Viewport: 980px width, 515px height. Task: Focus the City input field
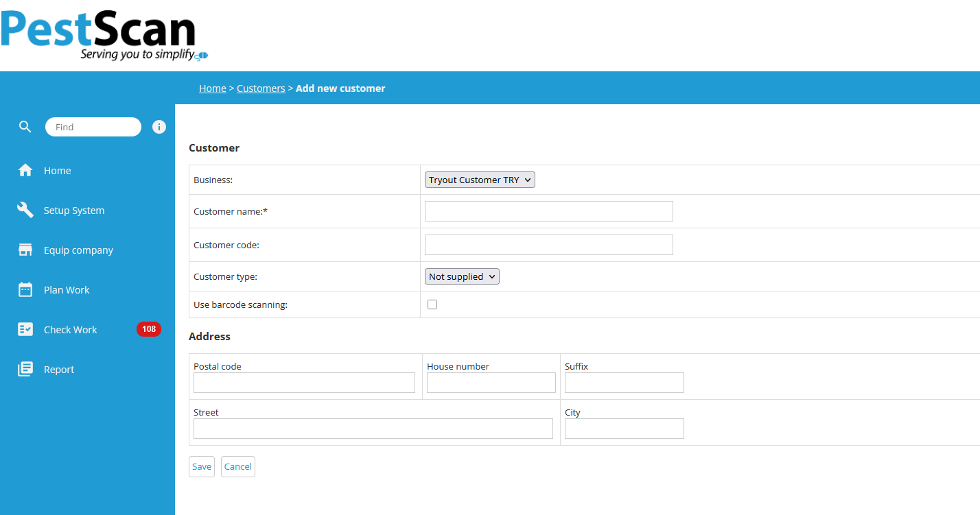coord(625,429)
